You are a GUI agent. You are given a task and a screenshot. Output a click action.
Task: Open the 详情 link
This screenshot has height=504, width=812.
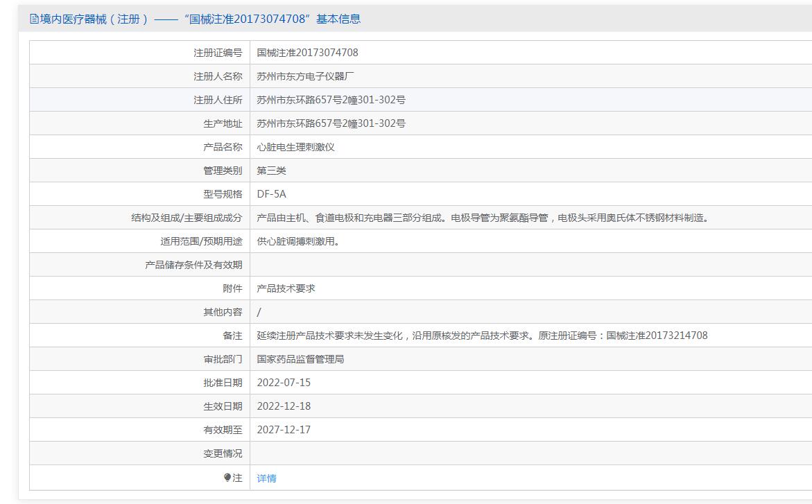click(266, 478)
